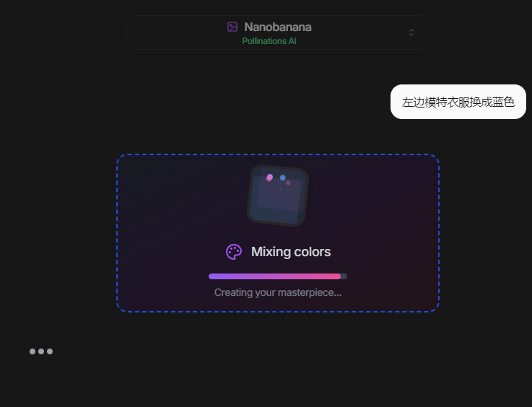Click the Pollinations AI provider label

(x=269, y=41)
